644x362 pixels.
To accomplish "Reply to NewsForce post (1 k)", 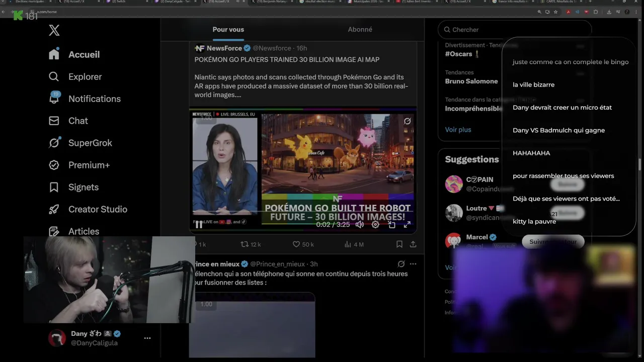I will point(200,244).
